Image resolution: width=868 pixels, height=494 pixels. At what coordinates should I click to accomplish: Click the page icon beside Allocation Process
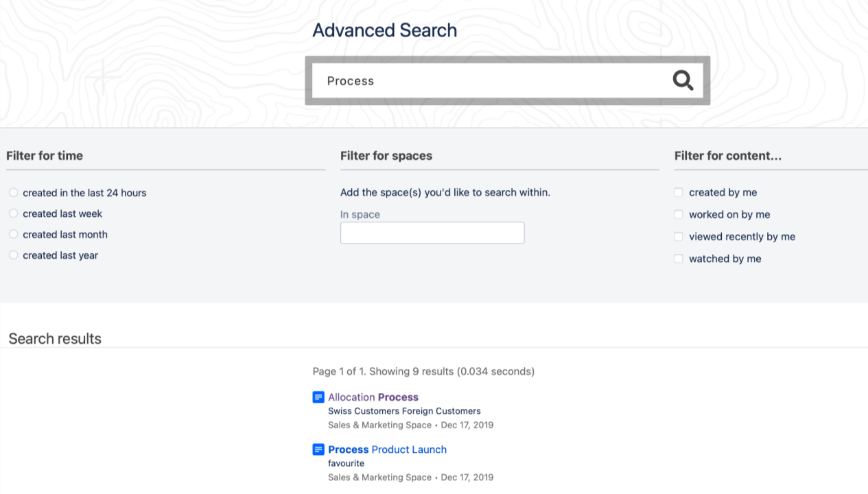coord(318,397)
